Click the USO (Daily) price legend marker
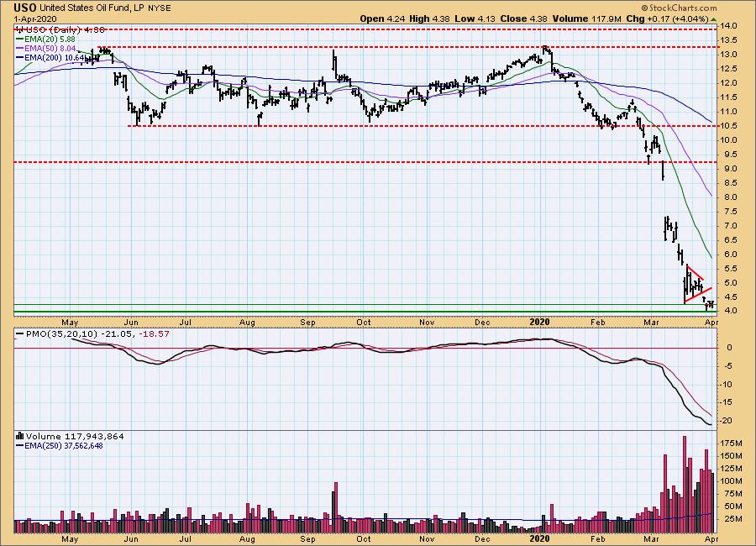The image size is (756, 546). [19, 29]
